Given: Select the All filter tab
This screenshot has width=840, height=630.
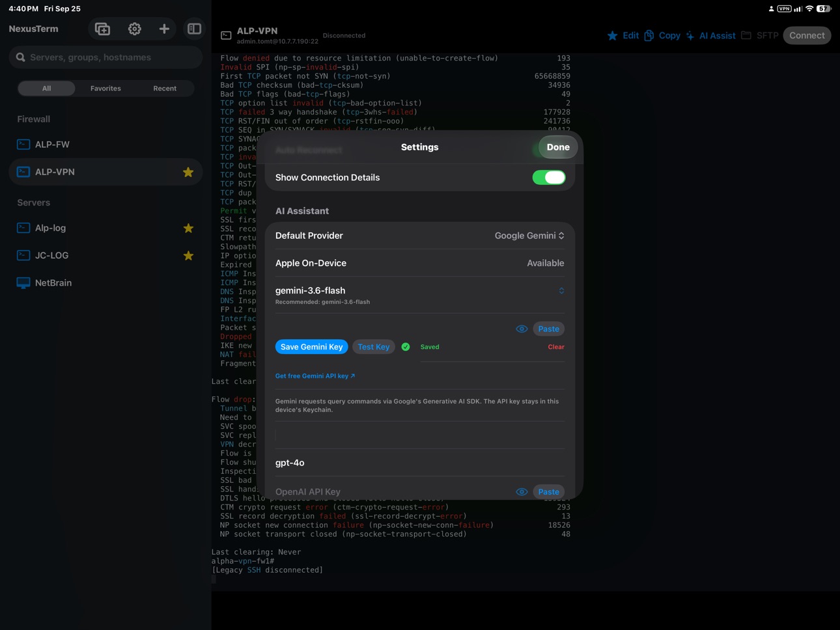Looking at the screenshot, I should [46, 89].
